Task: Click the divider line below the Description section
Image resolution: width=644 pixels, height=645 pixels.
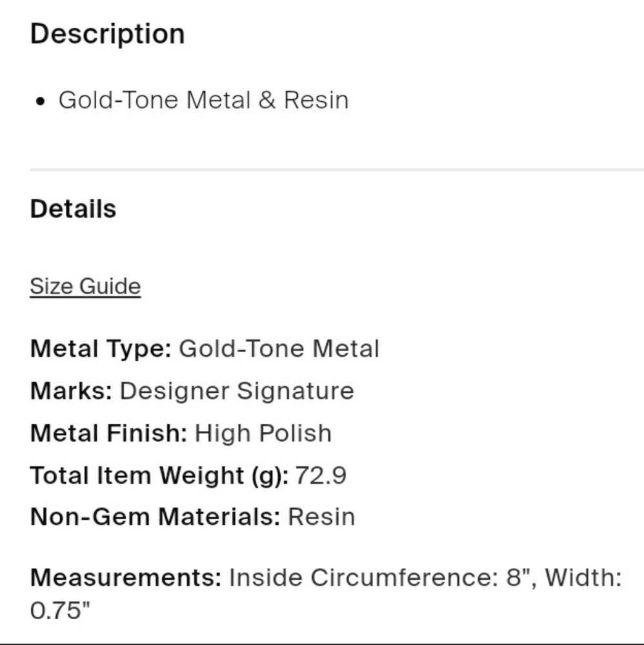Action: click(336, 170)
